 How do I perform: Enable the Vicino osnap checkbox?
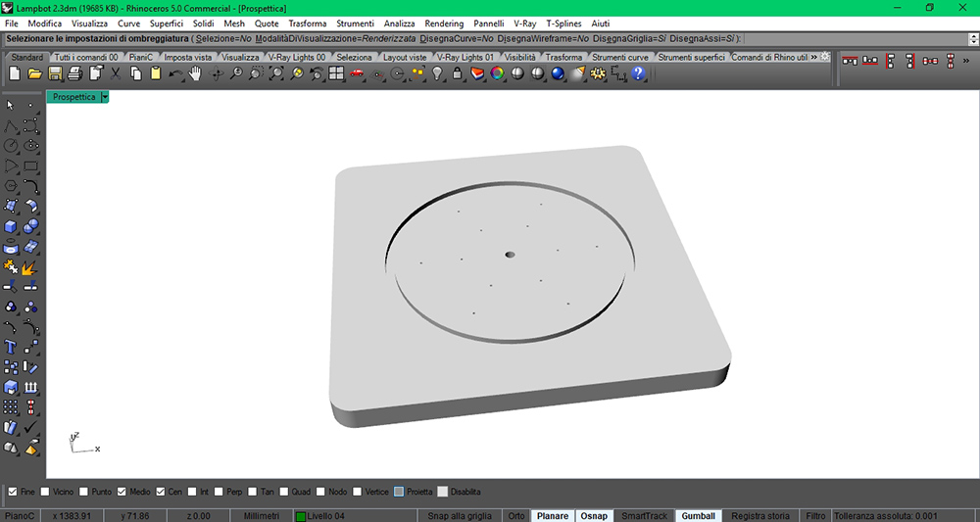44,492
